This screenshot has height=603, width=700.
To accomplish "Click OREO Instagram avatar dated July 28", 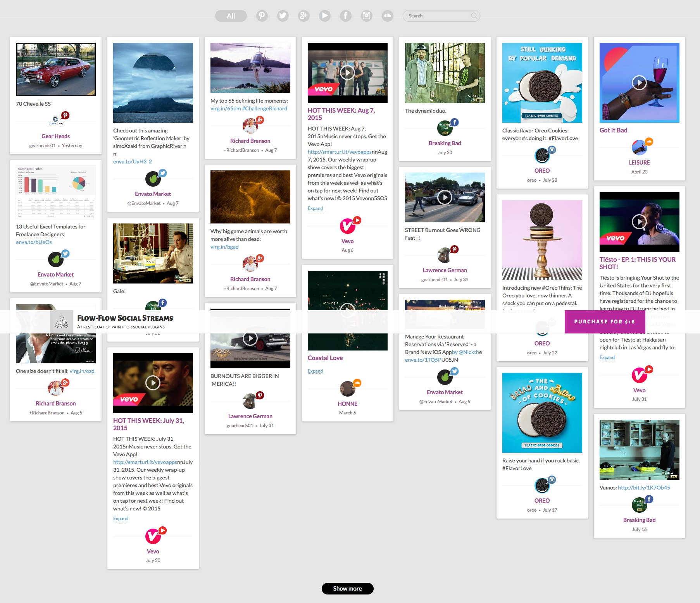I will tap(542, 155).
